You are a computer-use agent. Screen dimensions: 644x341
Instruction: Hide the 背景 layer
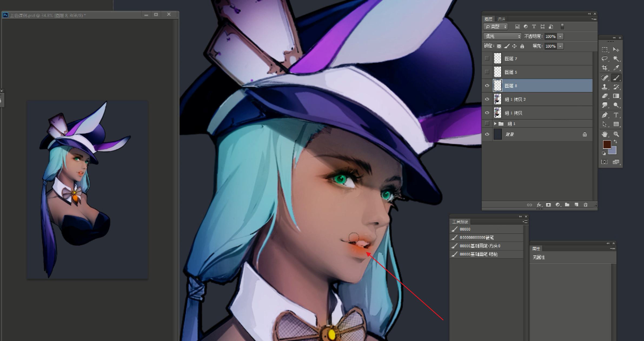pos(487,134)
